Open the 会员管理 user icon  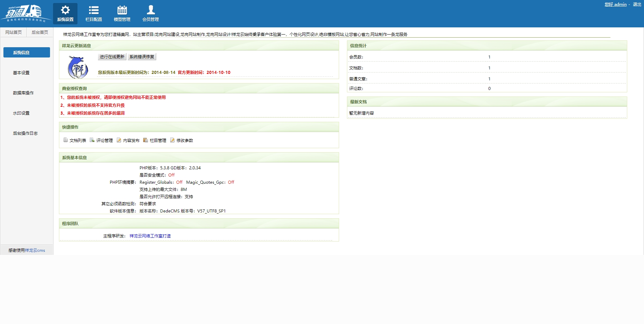pos(150,10)
